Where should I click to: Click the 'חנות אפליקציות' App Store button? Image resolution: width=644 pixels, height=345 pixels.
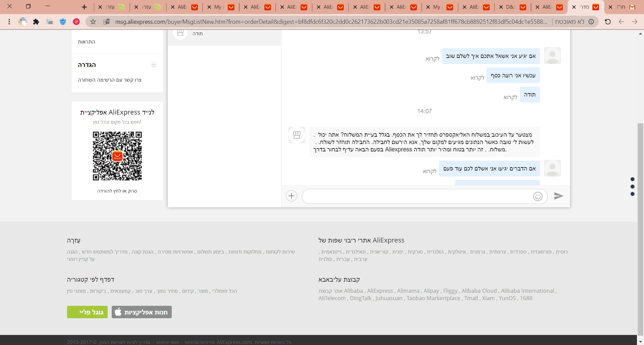(x=142, y=312)
